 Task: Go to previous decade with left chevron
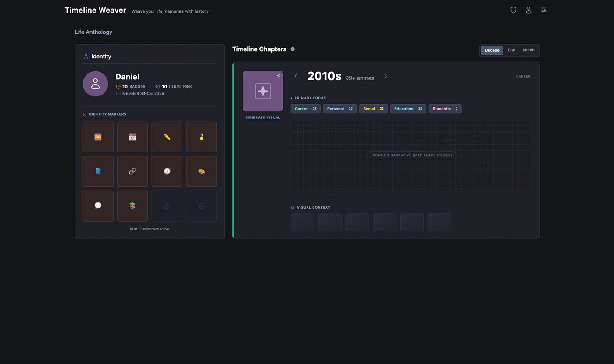(296, 77)
